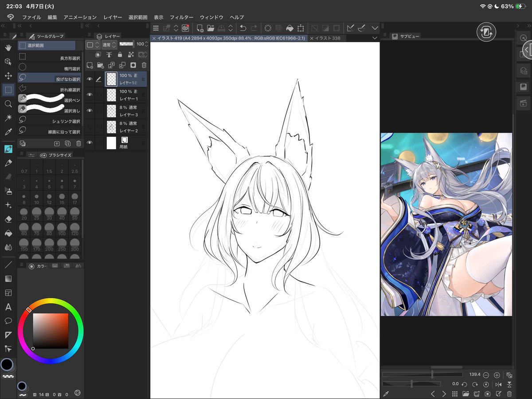Hide レイヤー 3 with eye icon
Viewport: 532px width, 399px height.
pyautogui.click(x=90, y=111)
